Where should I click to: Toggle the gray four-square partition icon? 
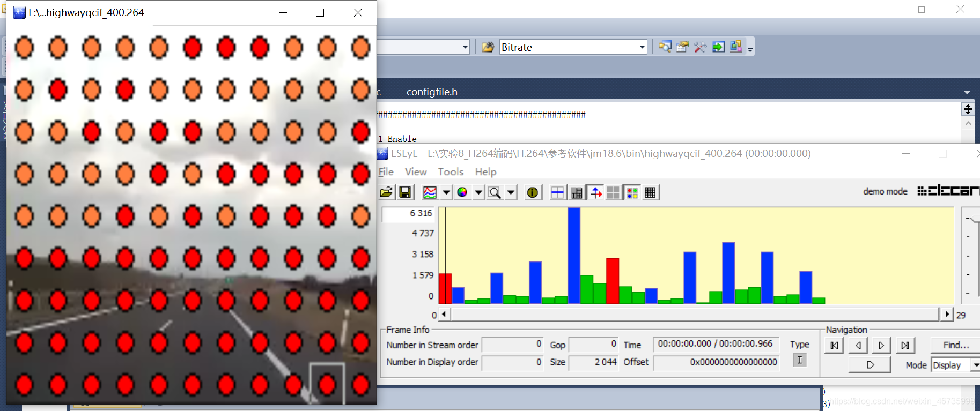point(613,192)
